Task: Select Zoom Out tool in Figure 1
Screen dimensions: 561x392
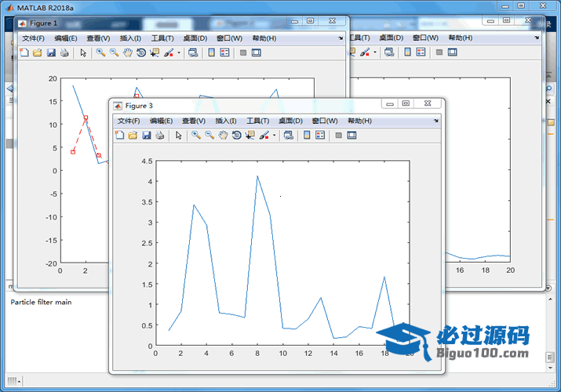Action: point(114,53)
